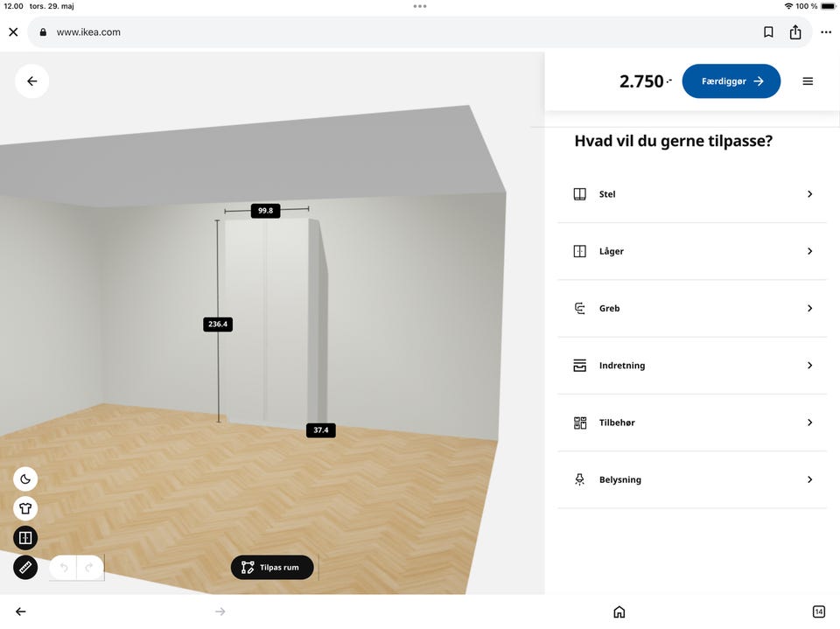Click the Låger door icon
The width and height of the screenshot is (840, 629).
(579, 251)
